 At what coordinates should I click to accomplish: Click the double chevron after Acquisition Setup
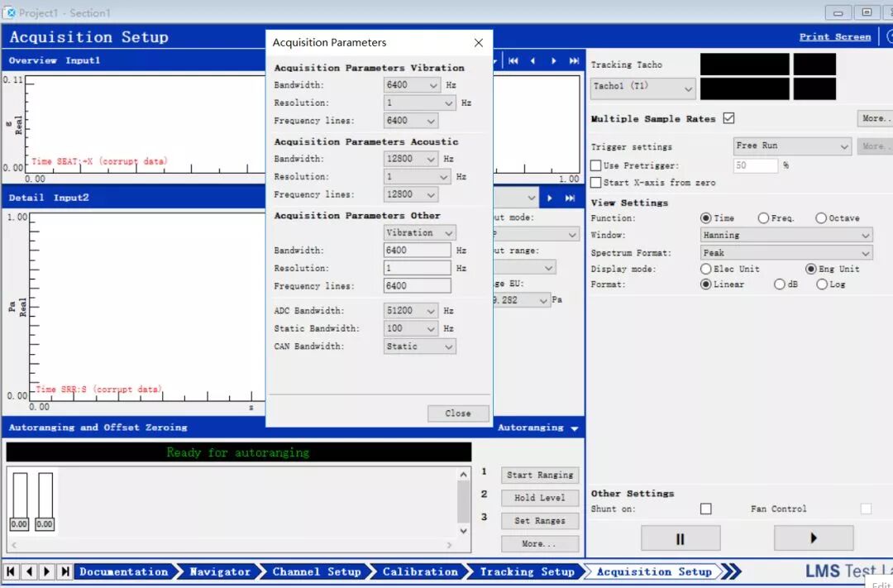[732, 571]
